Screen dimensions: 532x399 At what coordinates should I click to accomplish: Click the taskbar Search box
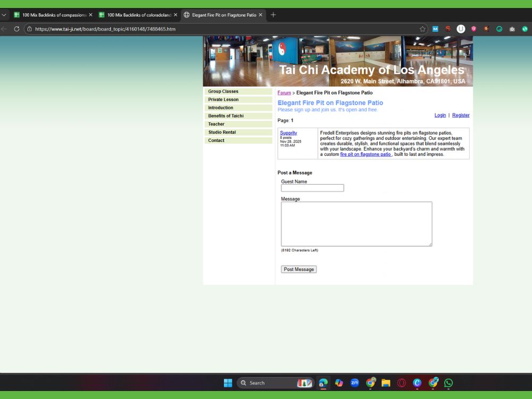(276, 383)
